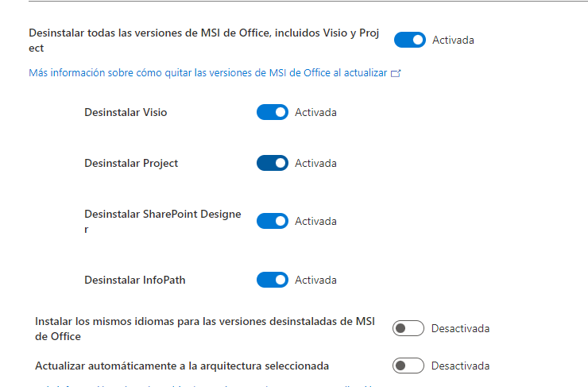This screenshot has height=387, width=588.
Task: Click 'Activada' text beside the main MSI toggle
Action: point(453,40)
